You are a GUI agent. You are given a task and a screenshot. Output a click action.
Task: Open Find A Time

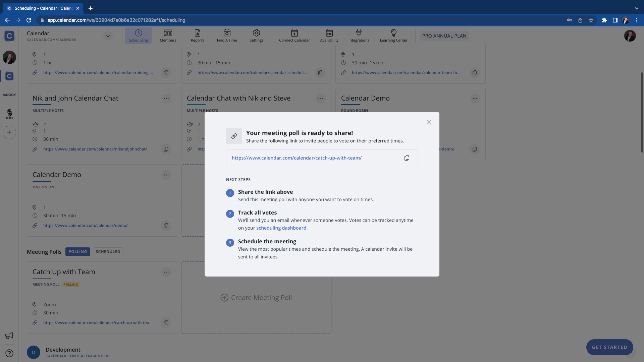[x=227, y=36]
